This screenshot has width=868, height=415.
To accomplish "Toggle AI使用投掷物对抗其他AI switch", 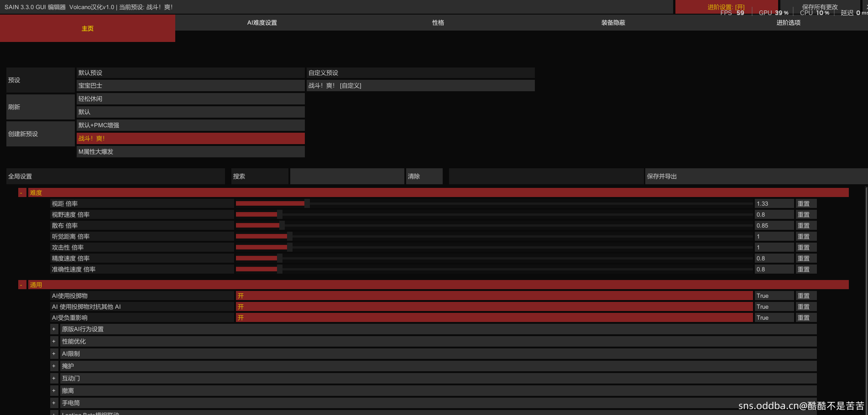I will pyautogui.click(x=494, y=307).
